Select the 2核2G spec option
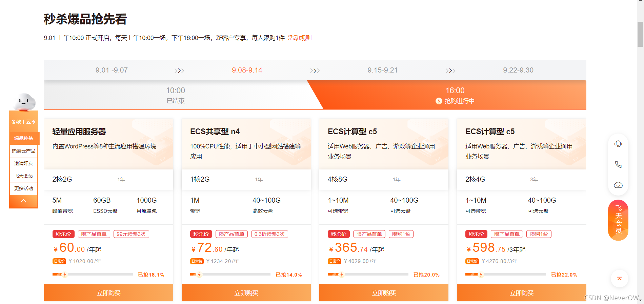 (62, 179)
